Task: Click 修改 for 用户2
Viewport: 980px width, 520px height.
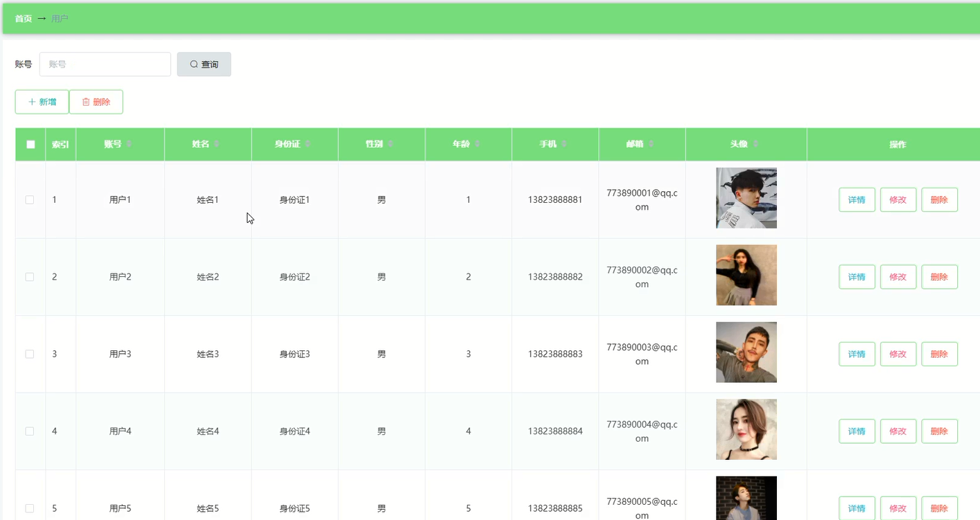Action: (x=898, y=277)
